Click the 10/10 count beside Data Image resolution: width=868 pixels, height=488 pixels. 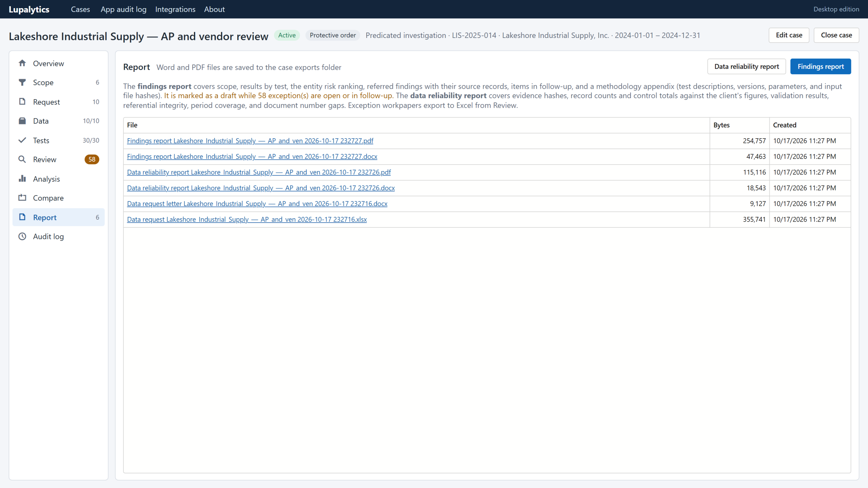(91, 121)
